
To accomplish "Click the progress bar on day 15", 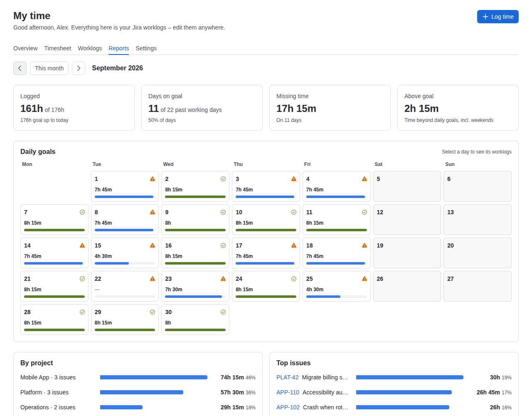I will point(125,263).
